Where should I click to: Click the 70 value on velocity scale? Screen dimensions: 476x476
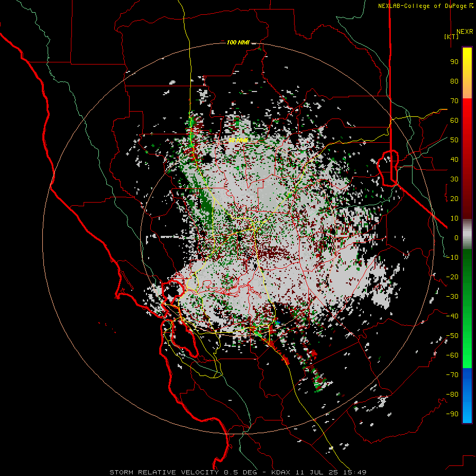pos(454,101)
